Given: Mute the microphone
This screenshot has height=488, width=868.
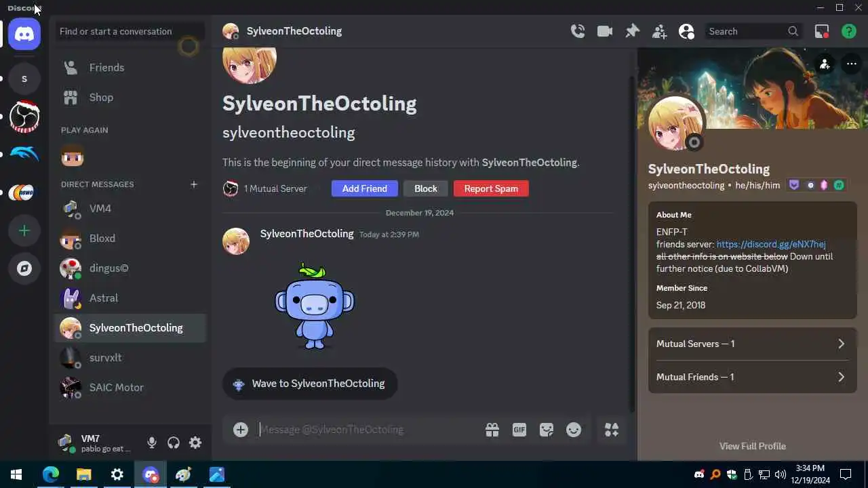Looking at the screenshot, I should (x=152, y=443).
